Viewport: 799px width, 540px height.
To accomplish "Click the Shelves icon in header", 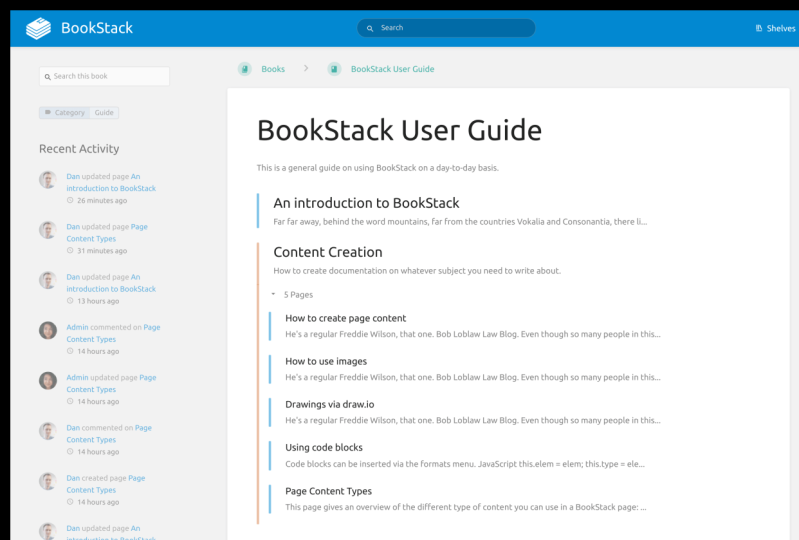I will (x=759, y=28).
